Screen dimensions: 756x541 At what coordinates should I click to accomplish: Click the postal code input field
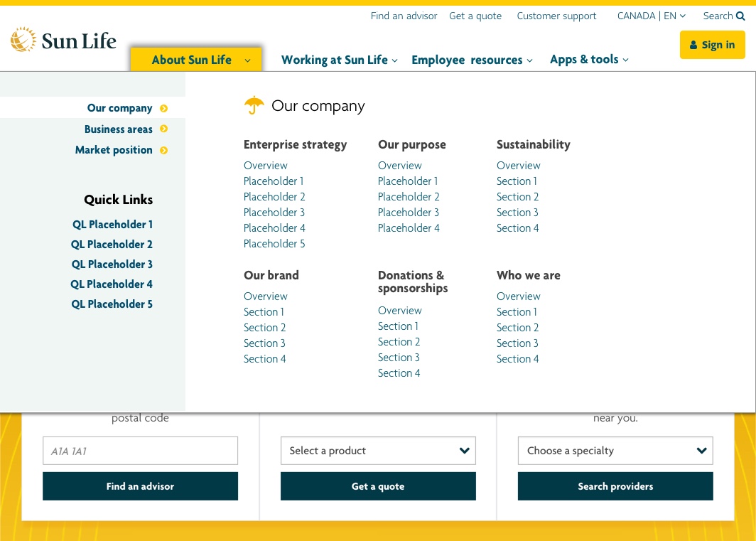(140, 451)
